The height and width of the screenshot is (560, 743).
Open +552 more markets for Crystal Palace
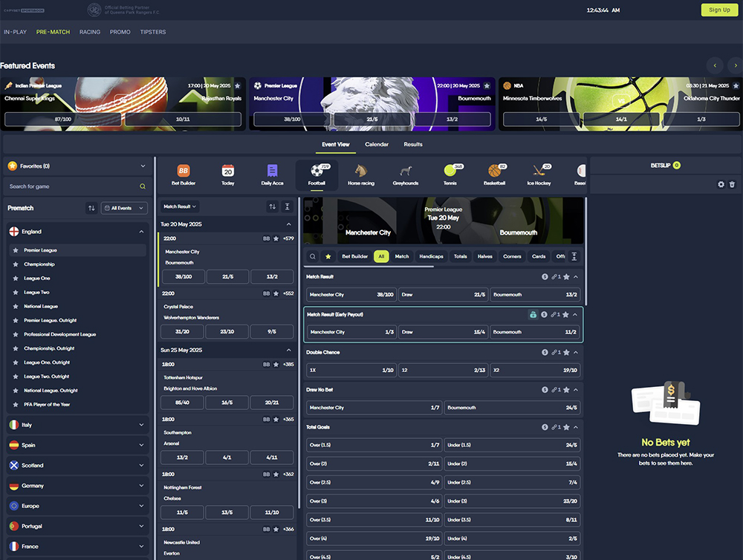click(288, 293)
